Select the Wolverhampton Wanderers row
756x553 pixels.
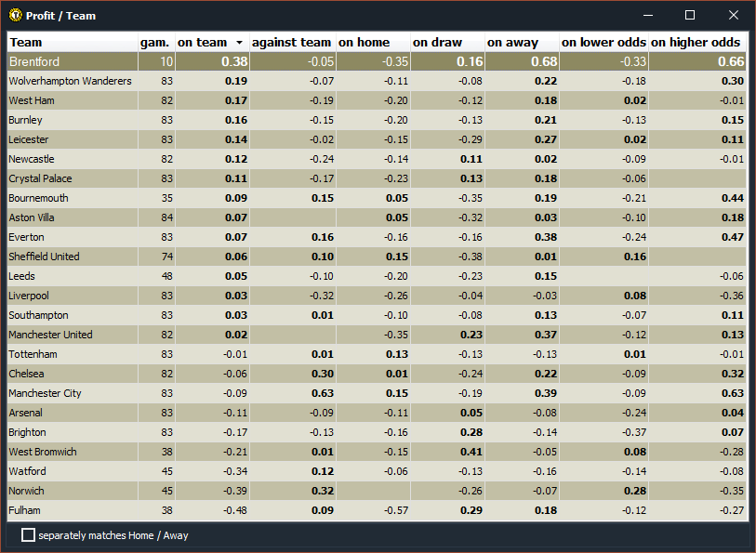70,82
